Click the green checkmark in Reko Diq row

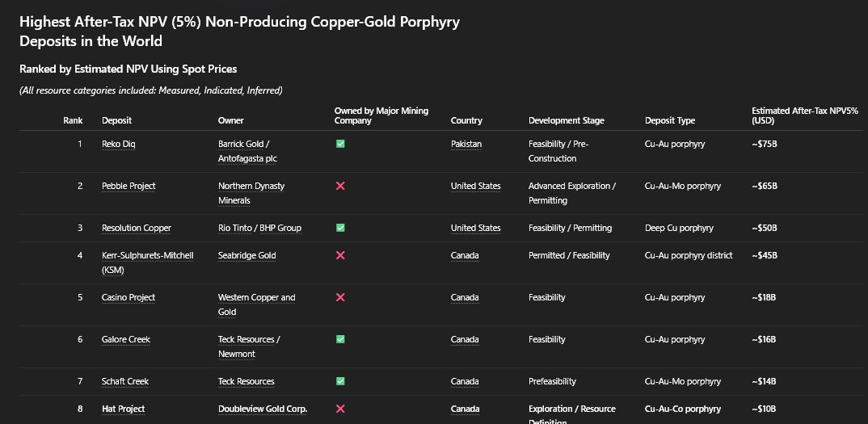coord(340,144)
